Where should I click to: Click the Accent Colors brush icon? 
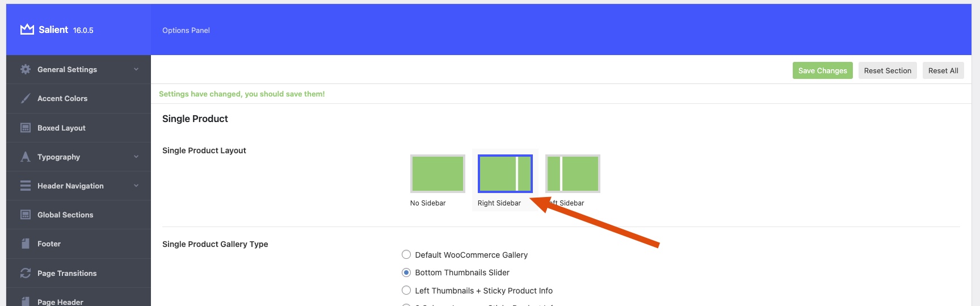point(26,98)
